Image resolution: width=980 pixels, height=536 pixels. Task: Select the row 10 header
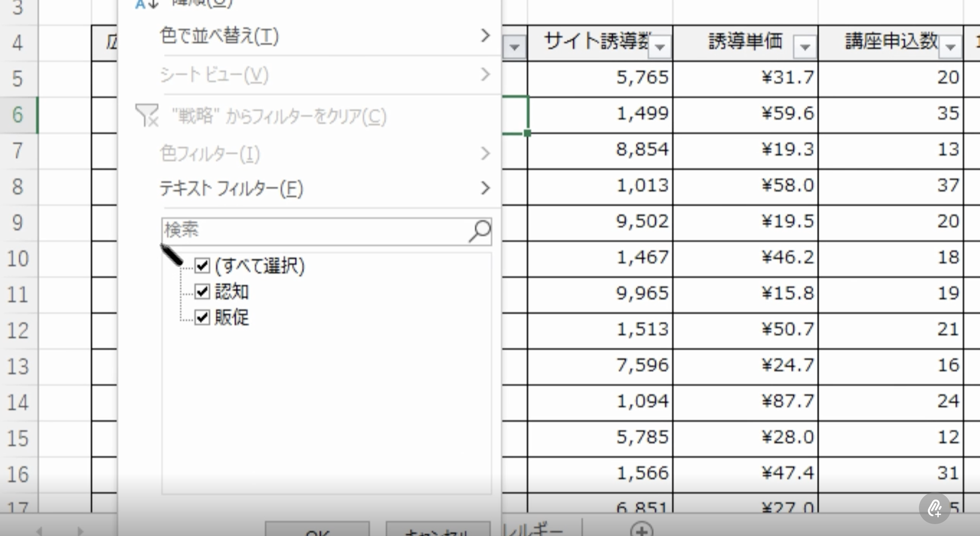click(x=18, y=258)
